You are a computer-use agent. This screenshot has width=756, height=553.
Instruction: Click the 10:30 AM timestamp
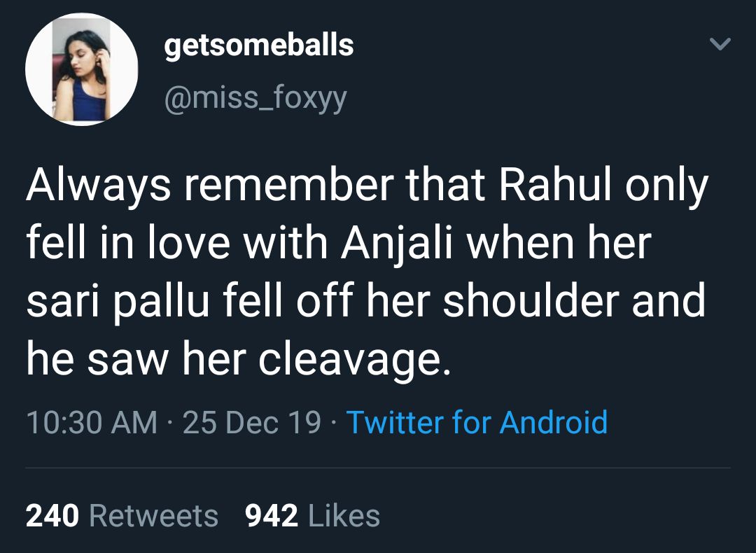click(x=92, y=422)
